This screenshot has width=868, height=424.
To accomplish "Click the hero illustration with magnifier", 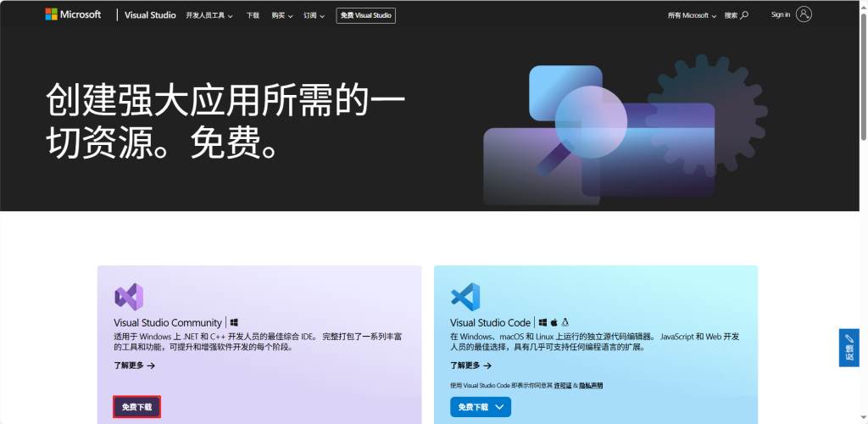I will tap(625, 131).
